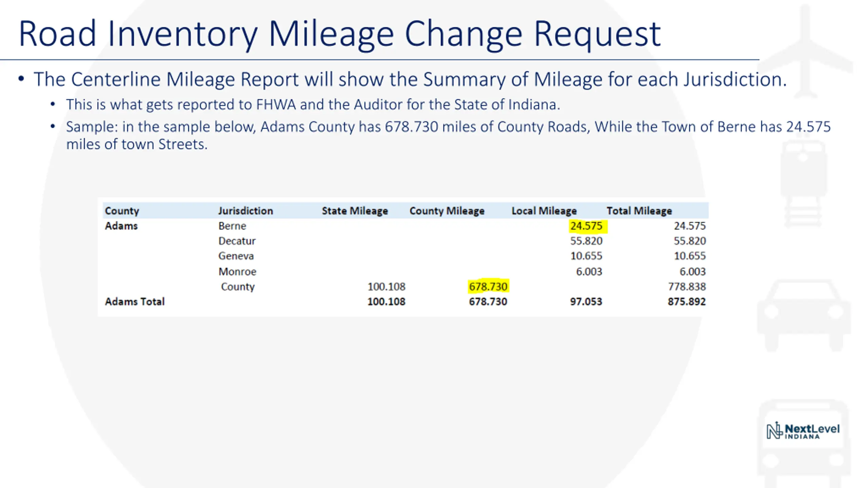Viewport: 868px width, 488px height.
Task: Click the County Mileage column header
Action: click(447, 211)
